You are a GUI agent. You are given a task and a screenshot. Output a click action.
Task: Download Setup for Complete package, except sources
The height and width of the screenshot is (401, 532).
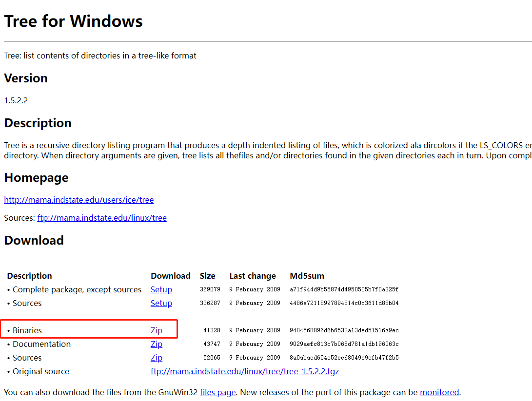pyautogui.click(x=161, y=289)
